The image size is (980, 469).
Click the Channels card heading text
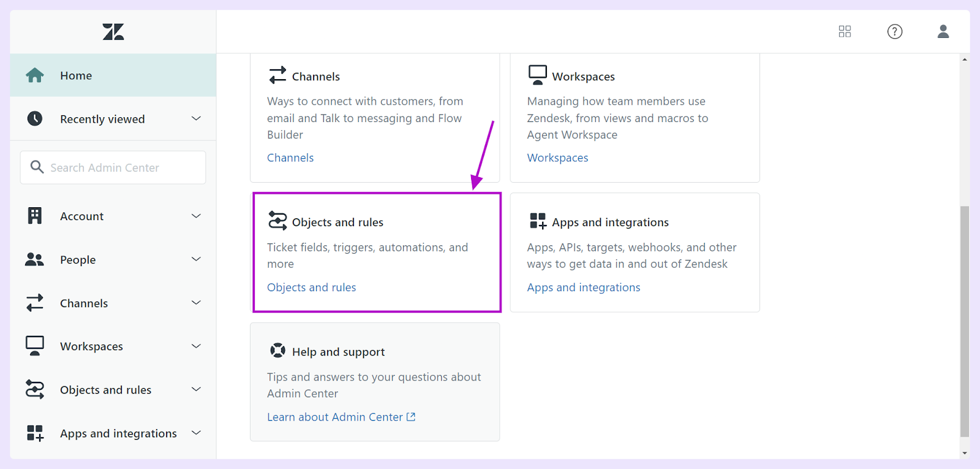[316, 77]
